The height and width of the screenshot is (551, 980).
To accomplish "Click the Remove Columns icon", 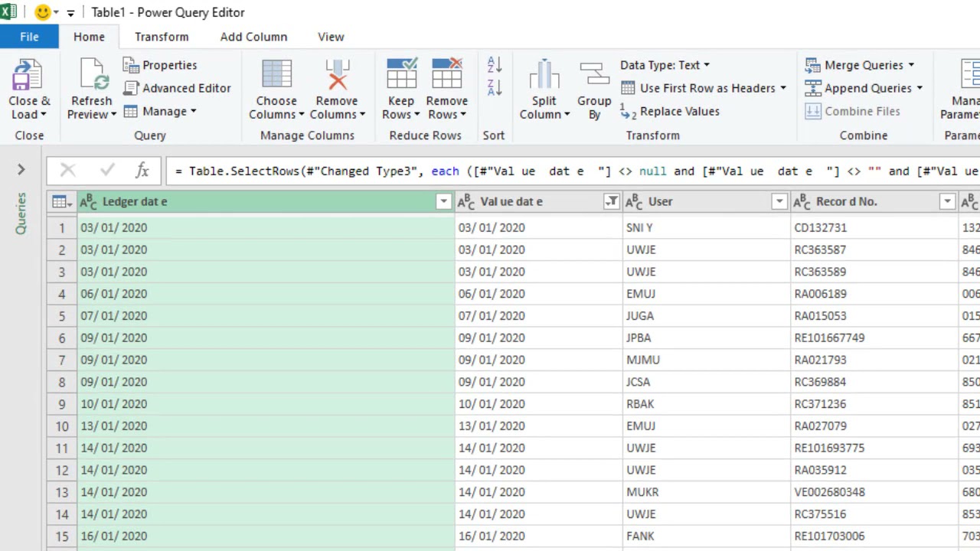I will coord(337,75).
